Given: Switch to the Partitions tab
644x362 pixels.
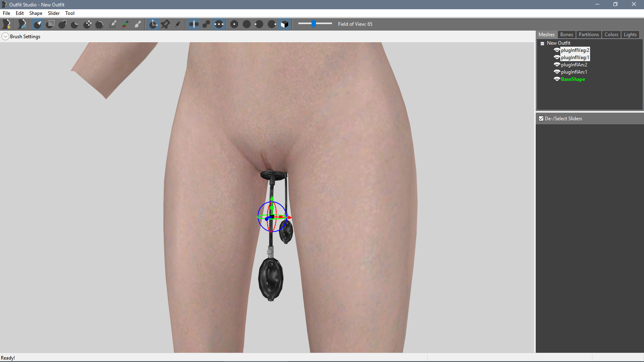Looking at the screenshot, I should (589, 35).
